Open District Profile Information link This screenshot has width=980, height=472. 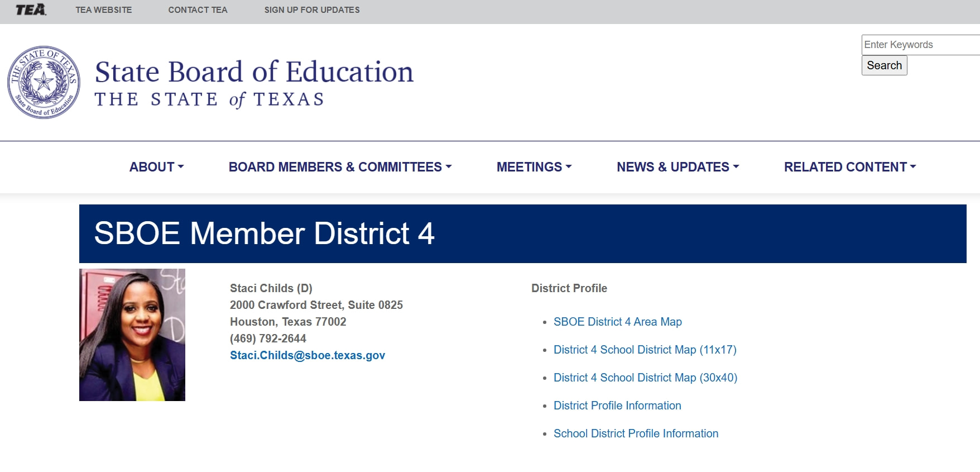[x=617, y=406]
